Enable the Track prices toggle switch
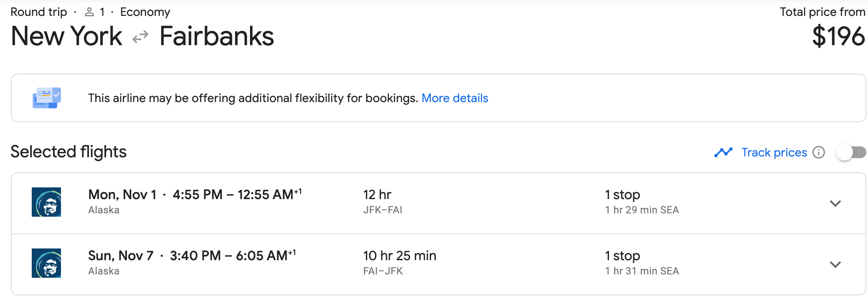Screen dimensions: 868x297 point(851,152)
